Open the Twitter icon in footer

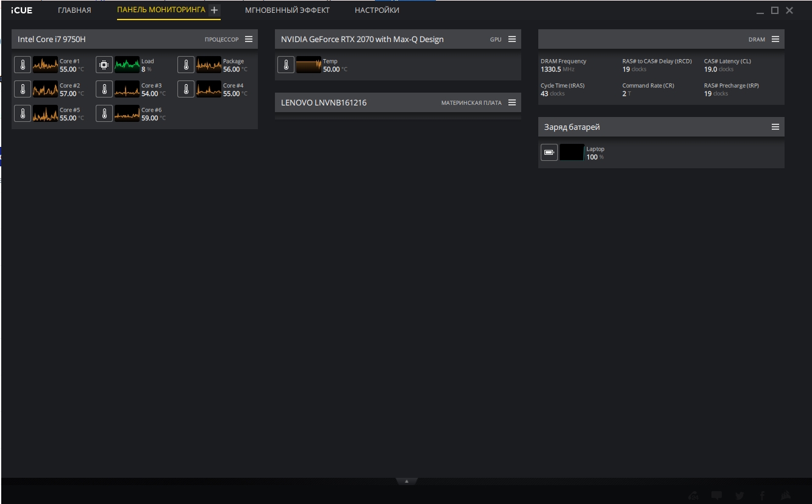pyautogui.click(x=739, y=495)
